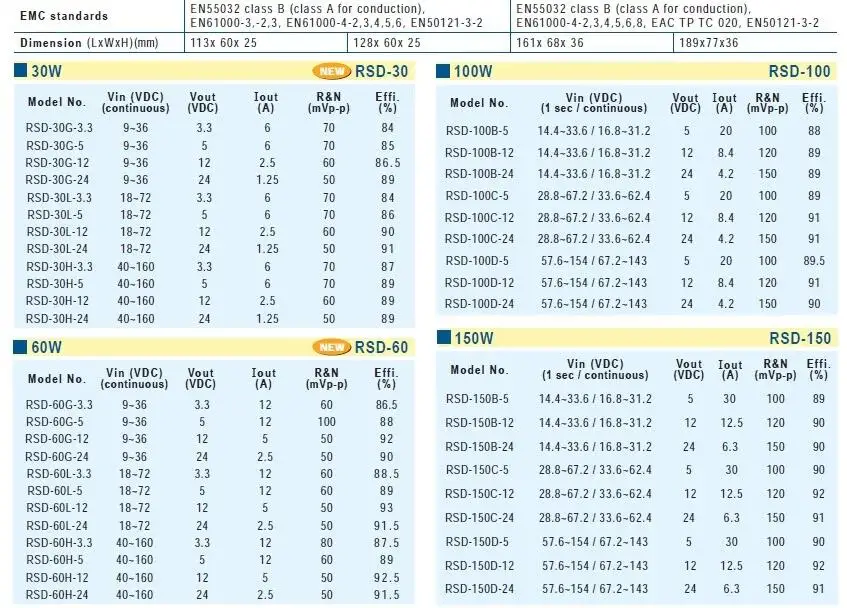
Task: Click the NEW badge beside RSD-30
Action: [x=332, y=71]
